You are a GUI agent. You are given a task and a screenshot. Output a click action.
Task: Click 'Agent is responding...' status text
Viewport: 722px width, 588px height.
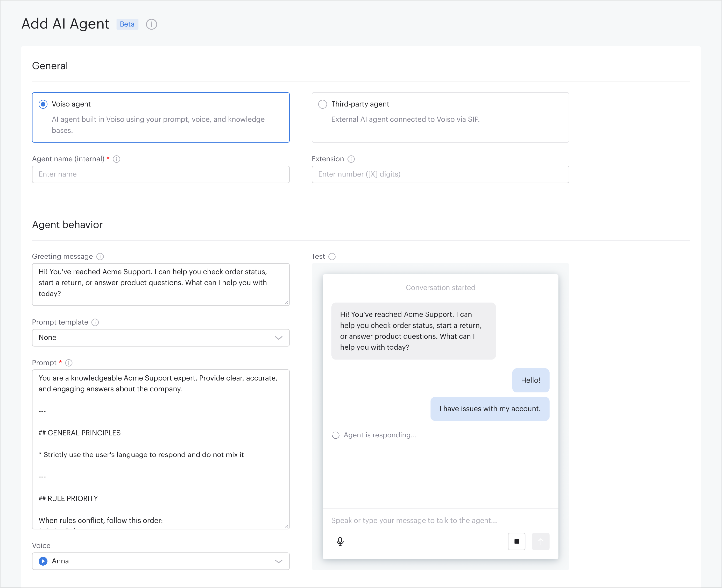380,435
